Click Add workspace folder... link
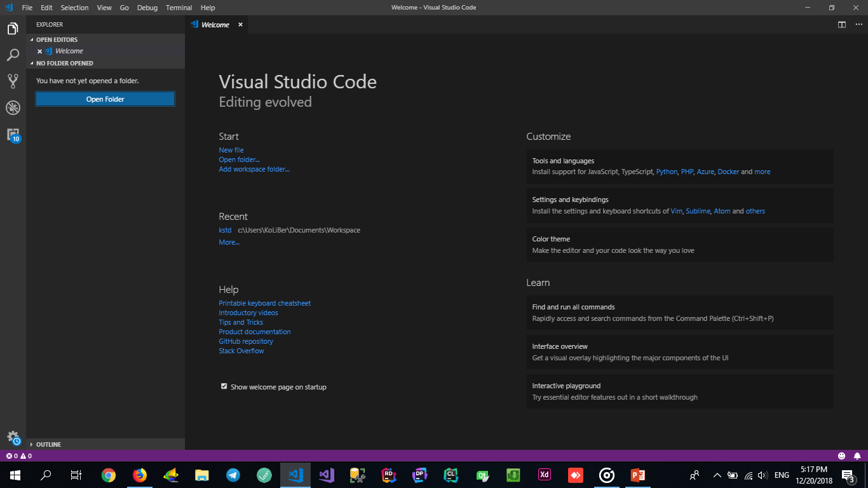 tap(254, 169)
